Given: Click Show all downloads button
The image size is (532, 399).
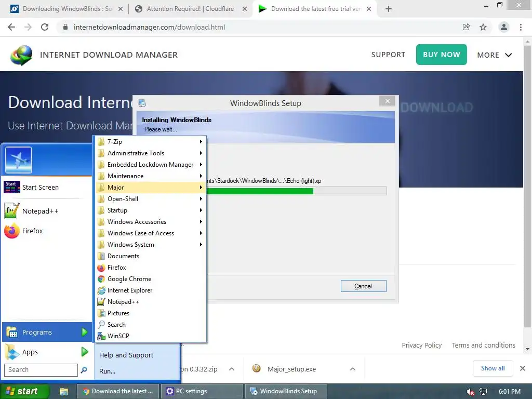Looking at the screenshot, I should 493,368.
